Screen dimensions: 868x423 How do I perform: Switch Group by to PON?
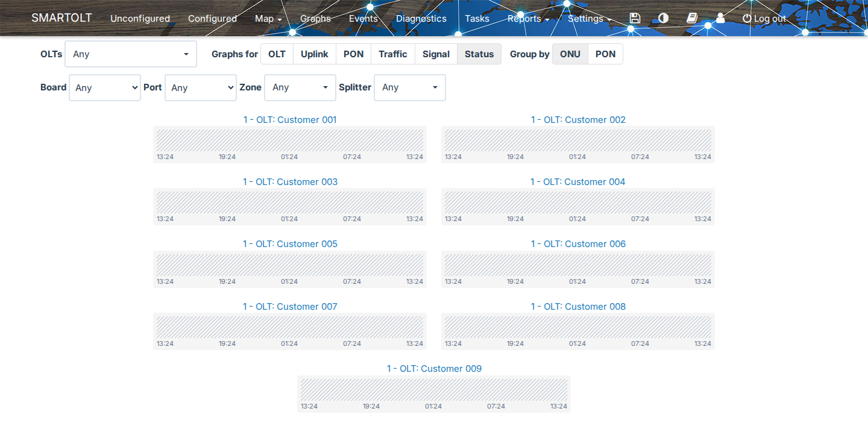[x=606, y=54]
